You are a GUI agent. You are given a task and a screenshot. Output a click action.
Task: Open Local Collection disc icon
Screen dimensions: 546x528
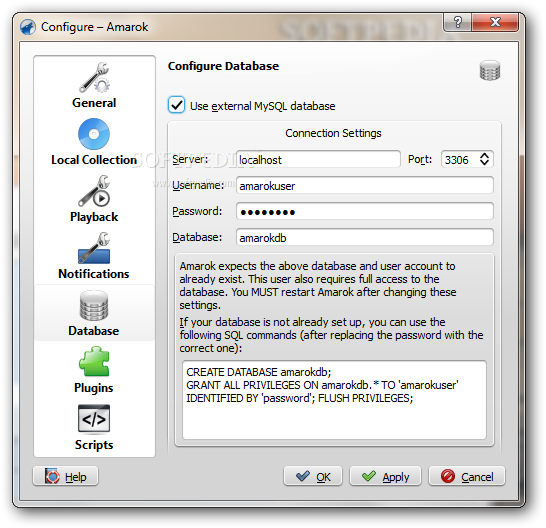pyautogui.click(x=94, y=134)
